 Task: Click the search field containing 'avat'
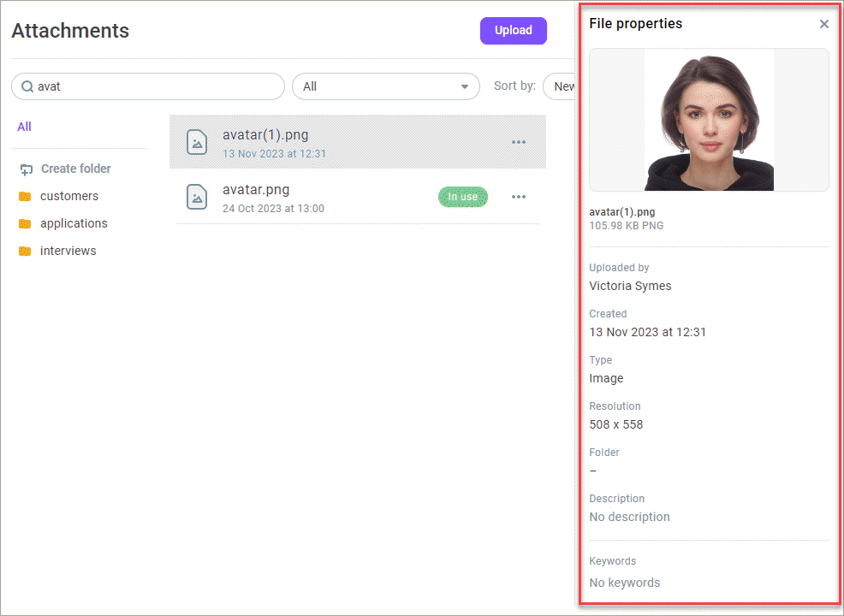click(148, 86)
